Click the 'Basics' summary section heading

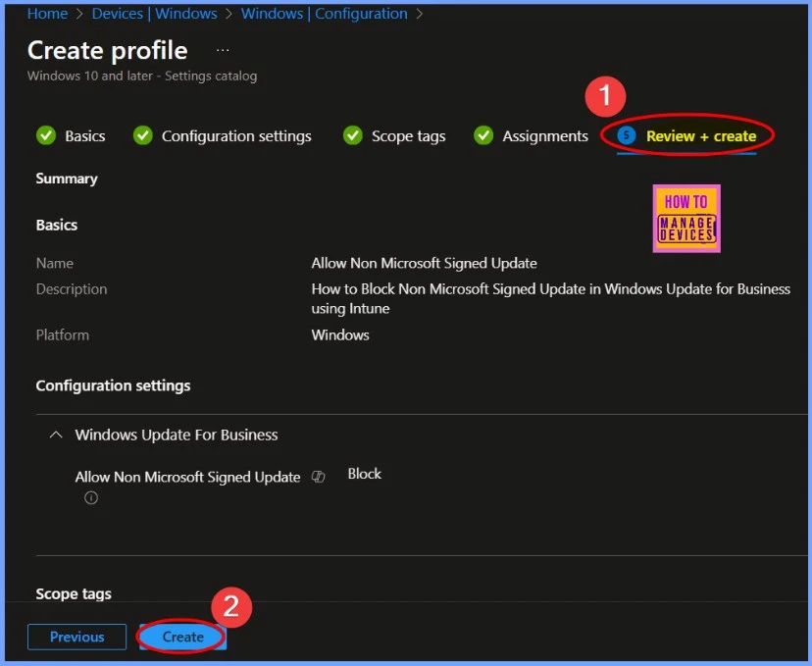57,225
